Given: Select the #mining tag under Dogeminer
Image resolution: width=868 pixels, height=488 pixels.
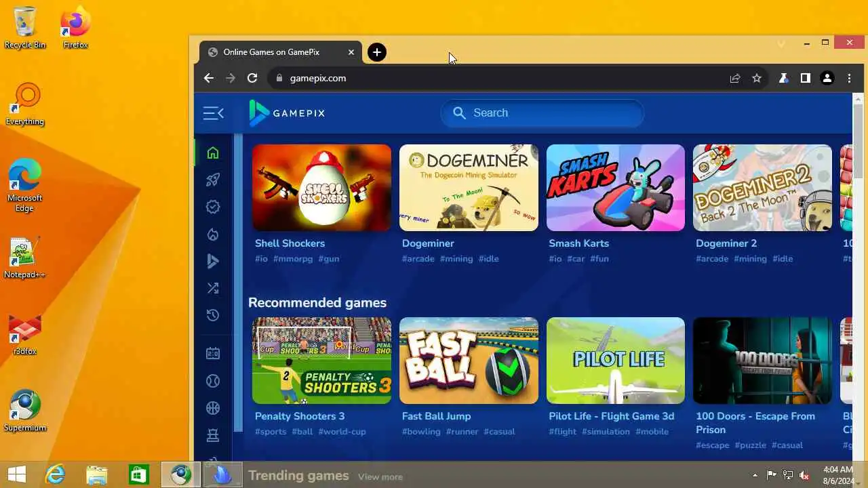Looking at the screenshot, I should [x=456, y=259].
